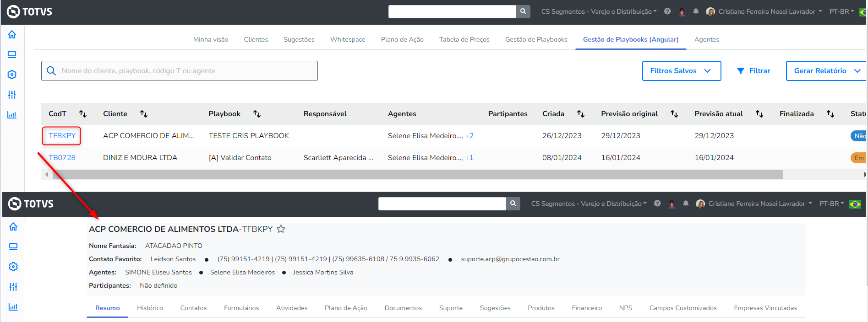The width and height of the screenshot is (868, 322).
Task: Sort table by Criada column arrows
Action: click(581, 114)
